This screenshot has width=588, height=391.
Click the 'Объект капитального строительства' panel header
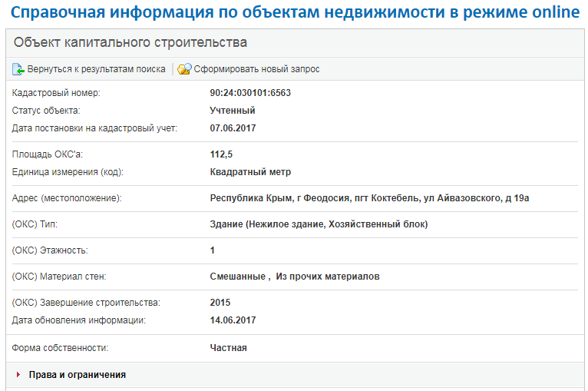click(130, 43)
